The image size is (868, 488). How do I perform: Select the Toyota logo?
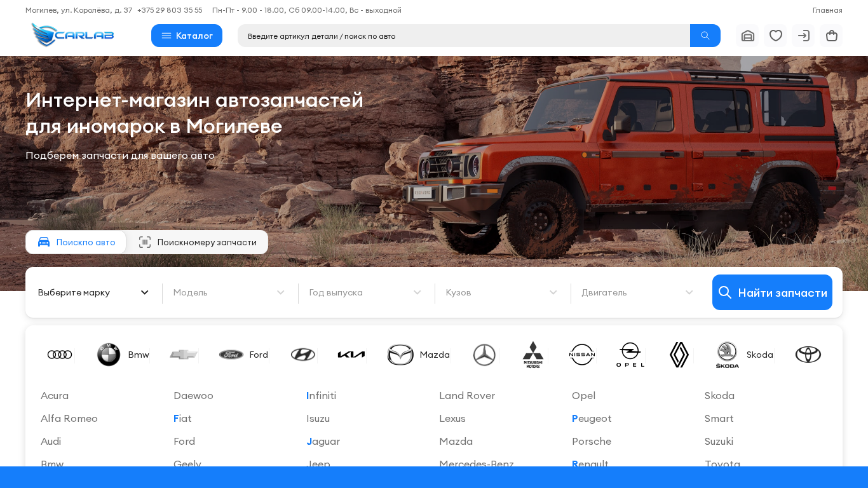pos(808,355)
